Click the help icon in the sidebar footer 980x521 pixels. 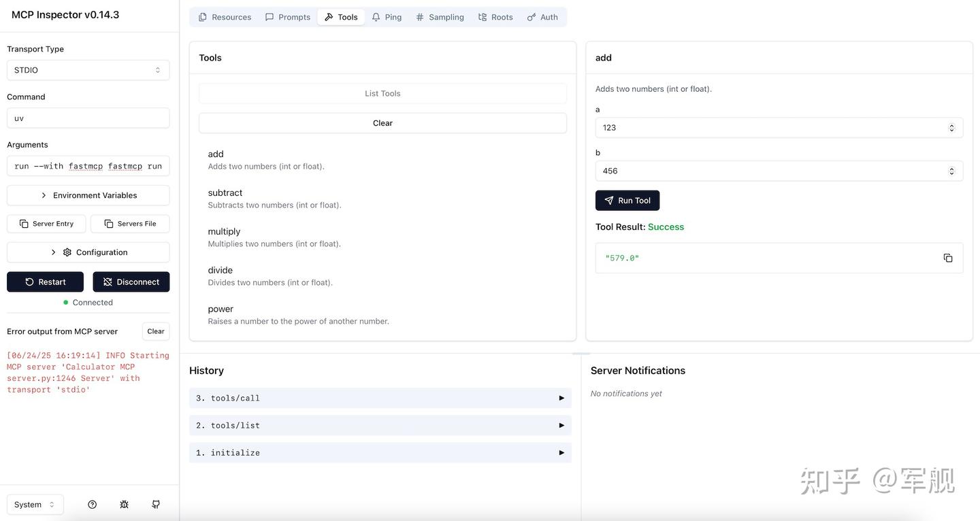[93, 505]
